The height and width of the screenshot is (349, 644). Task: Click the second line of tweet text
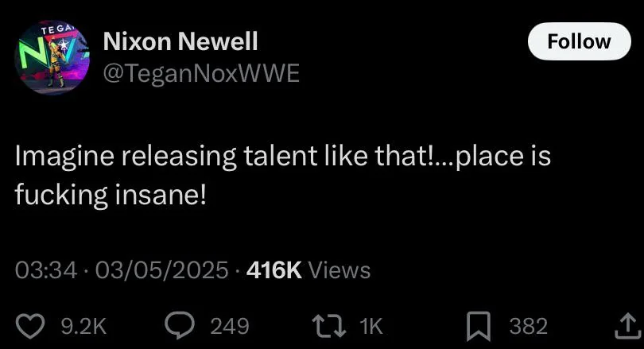pos(111,192)
